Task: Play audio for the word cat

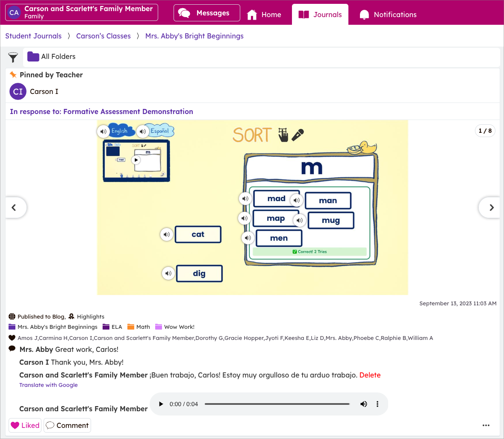Action: tap(167, 234)
